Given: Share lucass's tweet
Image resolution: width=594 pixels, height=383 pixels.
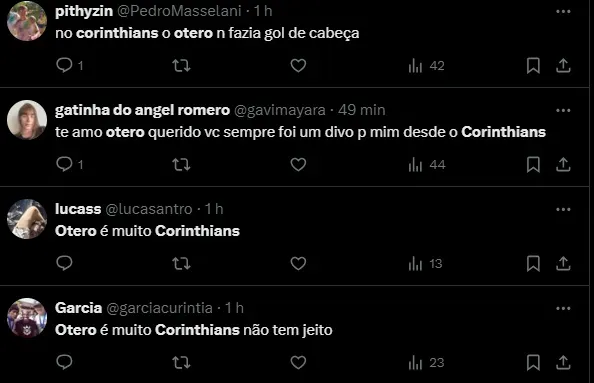Looking at the screenshot, I should 563,263.
